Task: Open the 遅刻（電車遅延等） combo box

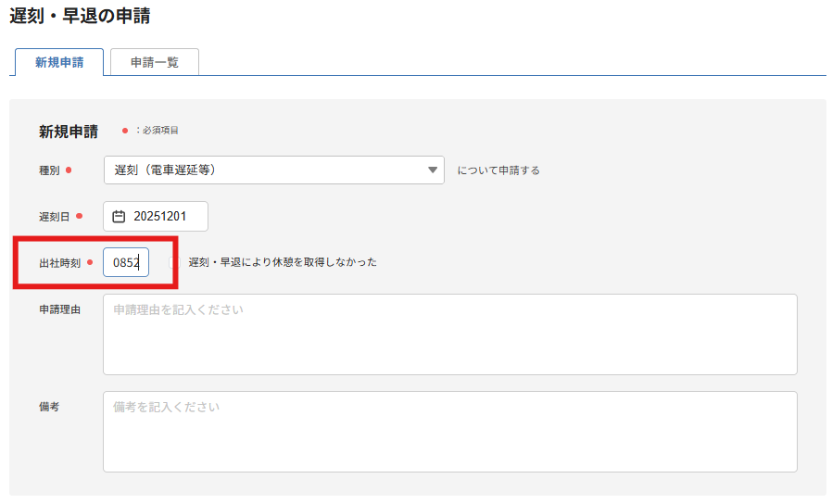Action: pos(273,170)
